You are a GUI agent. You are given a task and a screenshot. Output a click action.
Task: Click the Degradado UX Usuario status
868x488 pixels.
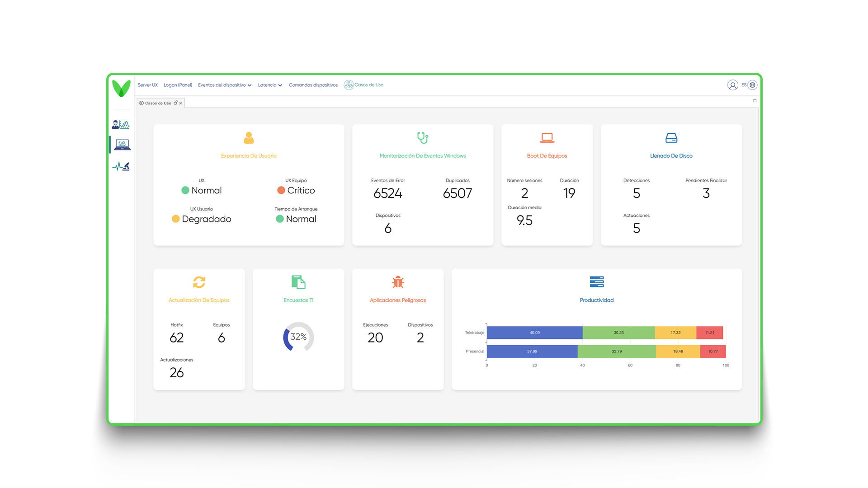click(x=202, y=219)
